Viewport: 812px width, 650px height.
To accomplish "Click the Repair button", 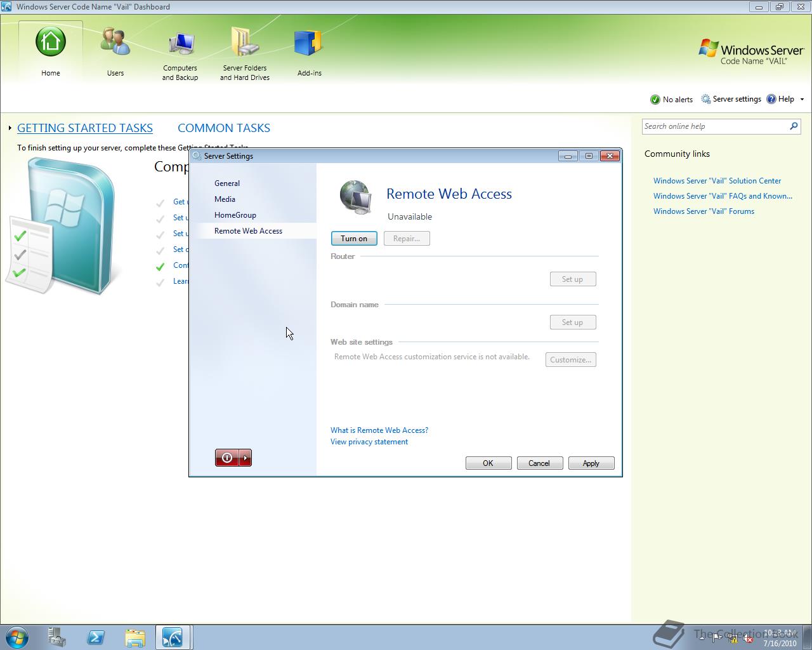I will [x=407, y=239].
